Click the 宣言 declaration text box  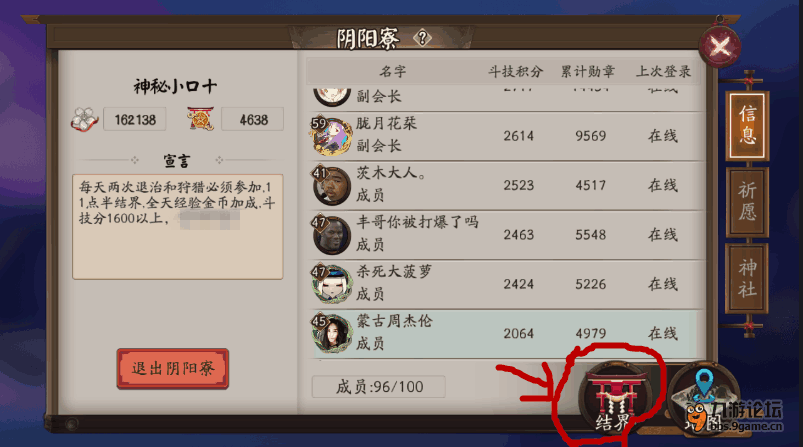tap(178, 227)
